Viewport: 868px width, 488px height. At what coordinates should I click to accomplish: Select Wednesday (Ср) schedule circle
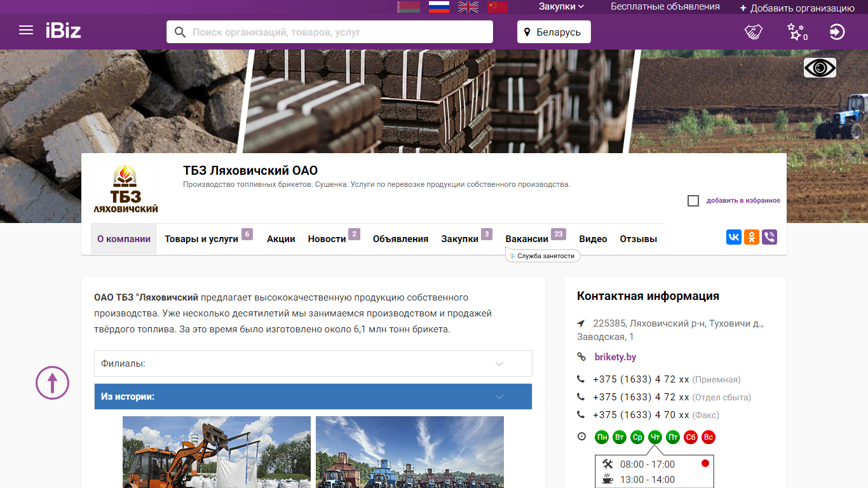pos(637,437)
